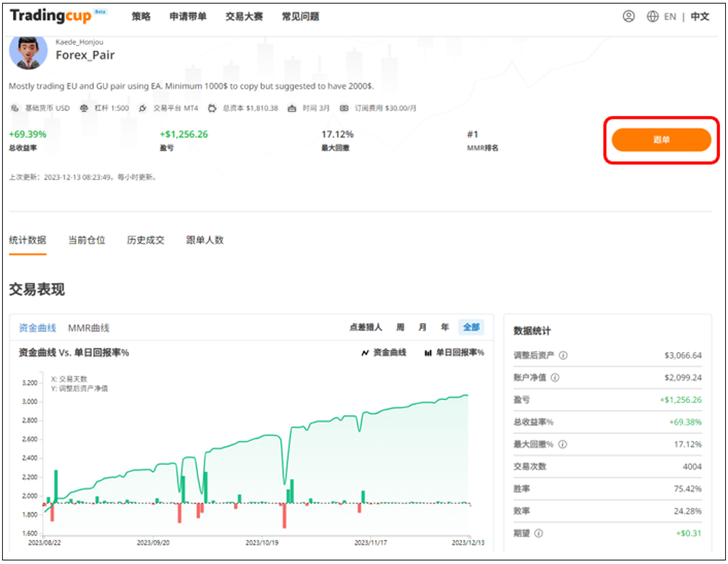728x564 pixels.
Task: Switch chart range to 月
Action: point(422,327)
